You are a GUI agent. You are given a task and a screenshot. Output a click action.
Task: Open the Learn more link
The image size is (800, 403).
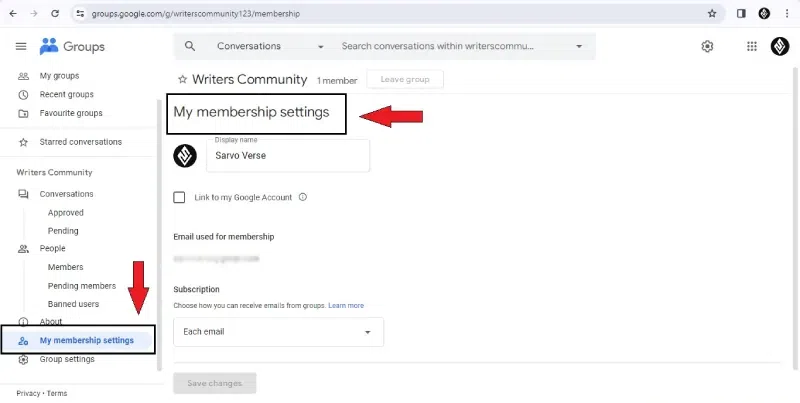346,306
